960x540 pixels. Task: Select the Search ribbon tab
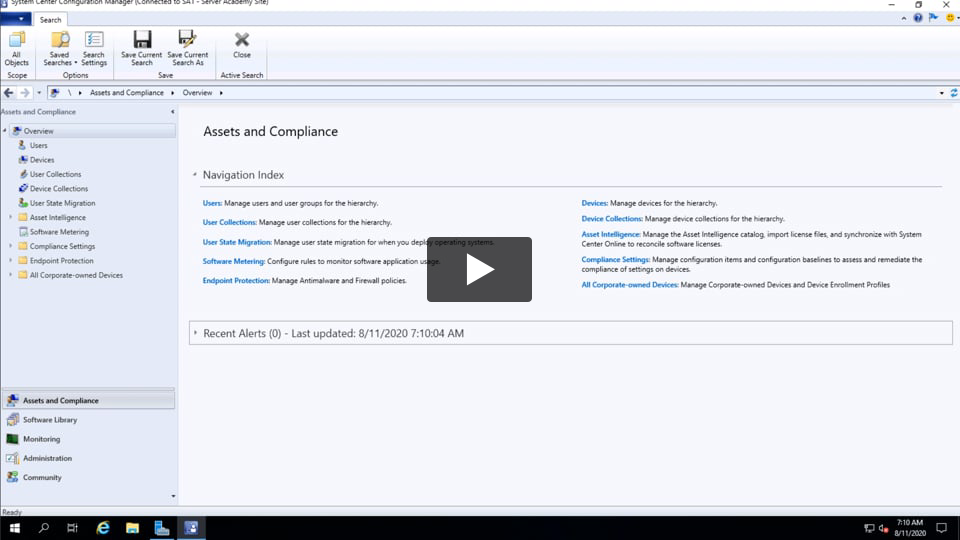[x=50, y=20]
